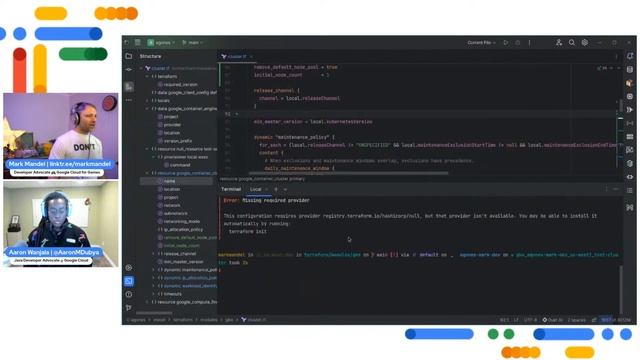This screenshot has height=360, width=640.
Task: Collapse the cluster.tf root node
Action: pyautogui.click(x=142, y=68)
